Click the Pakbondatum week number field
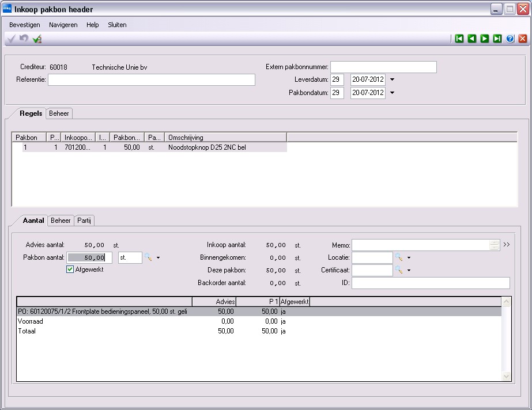Screen dimensions: 532x410 tap(337, 93)
